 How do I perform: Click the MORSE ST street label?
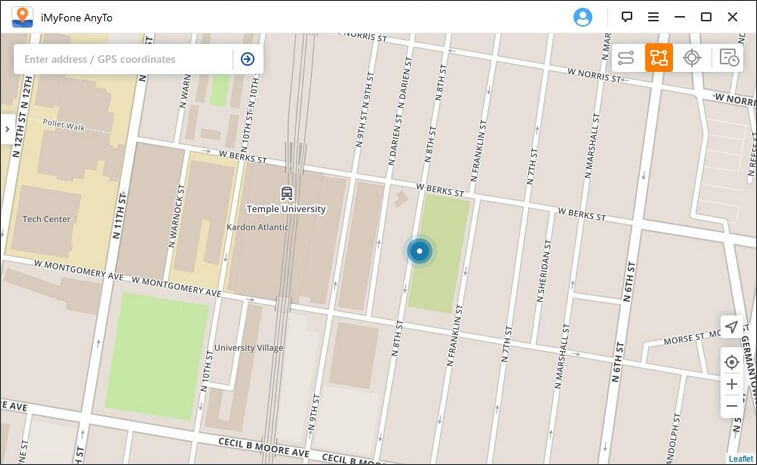685,338
